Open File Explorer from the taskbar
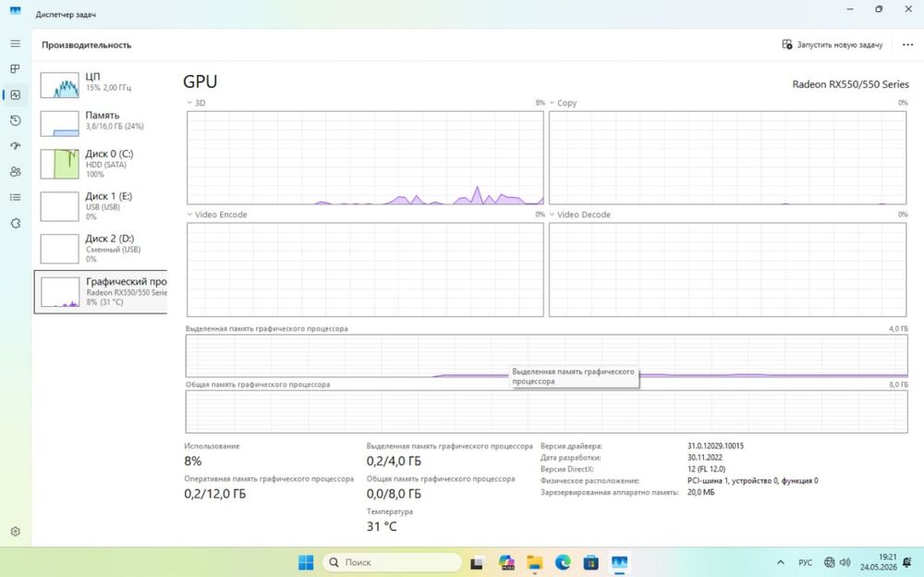Viewport: 924px width, 577px height. (x=534, y=562)
